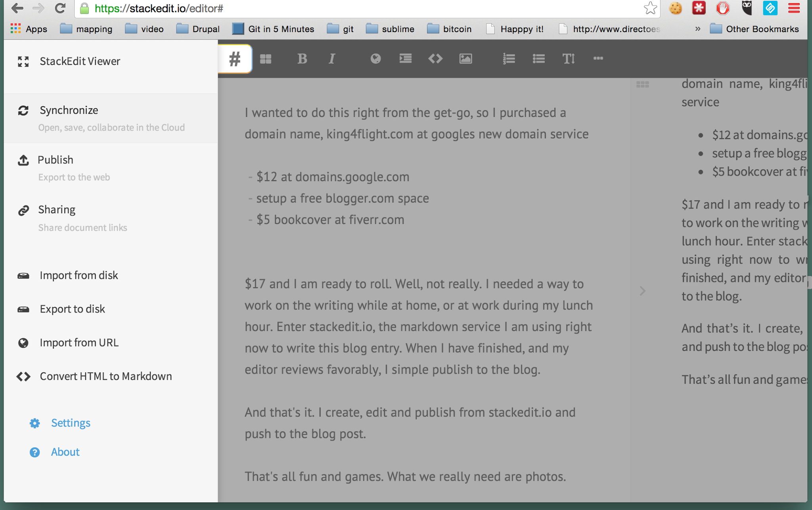Click the Insert link icon
The width and height of the screenshot is (812, 510).
click(375, 58)
